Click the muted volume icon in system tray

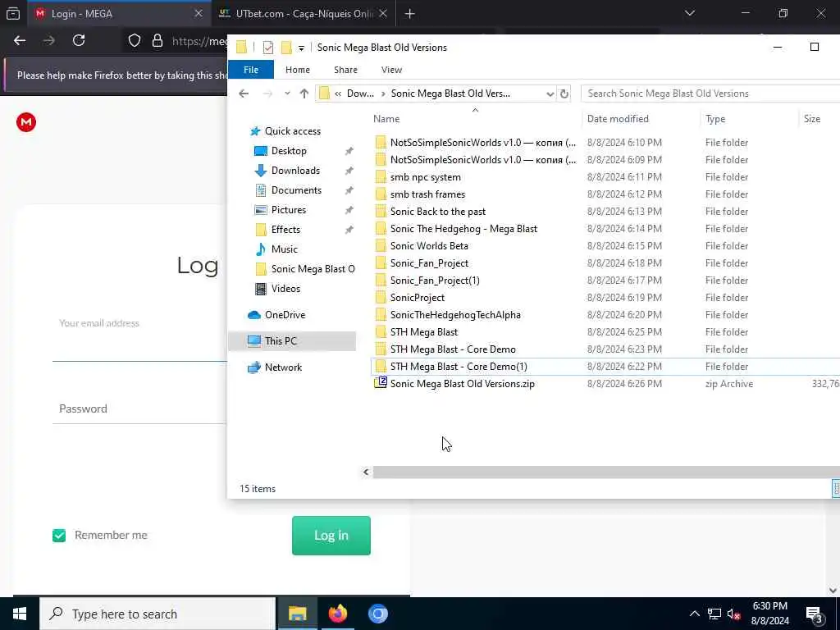[733, 614]
